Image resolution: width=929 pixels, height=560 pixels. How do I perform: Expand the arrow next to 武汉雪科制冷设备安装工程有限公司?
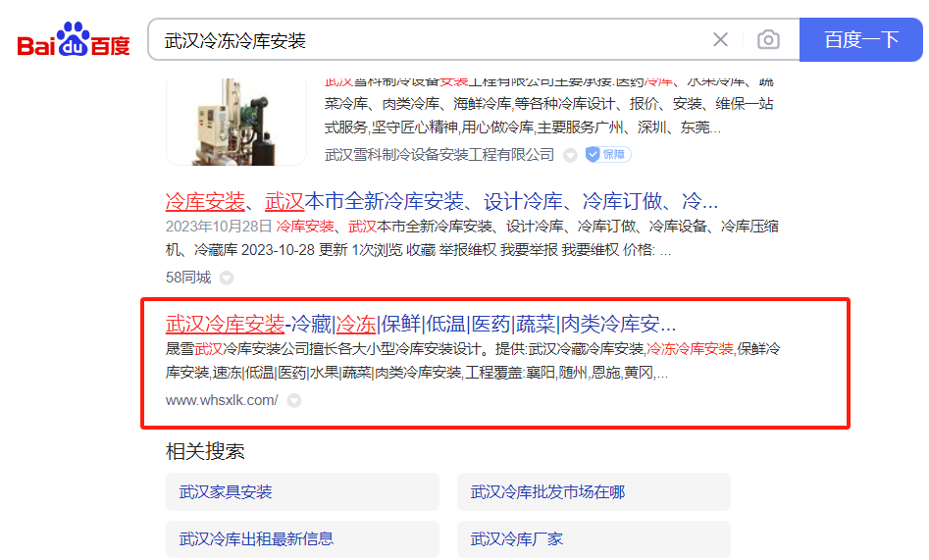[x=570, y=155]
